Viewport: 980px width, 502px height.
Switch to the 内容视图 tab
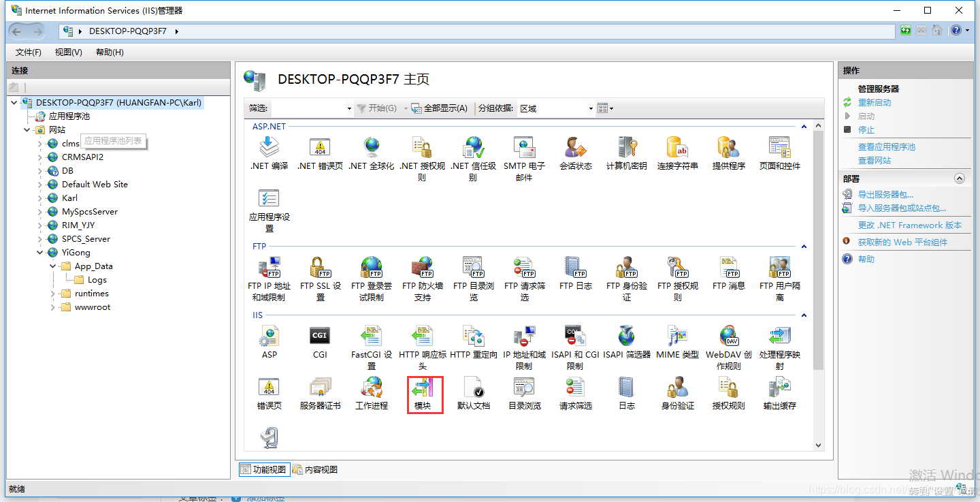[315, 469]
